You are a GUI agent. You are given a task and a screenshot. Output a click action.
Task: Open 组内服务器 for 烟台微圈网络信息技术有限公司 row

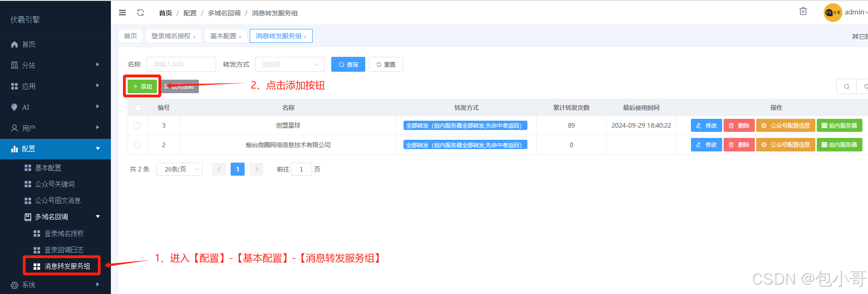839,145
